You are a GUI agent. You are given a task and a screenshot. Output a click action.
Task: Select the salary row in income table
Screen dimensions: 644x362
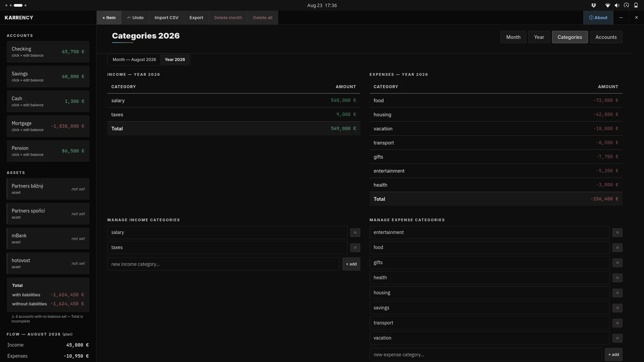234,101
